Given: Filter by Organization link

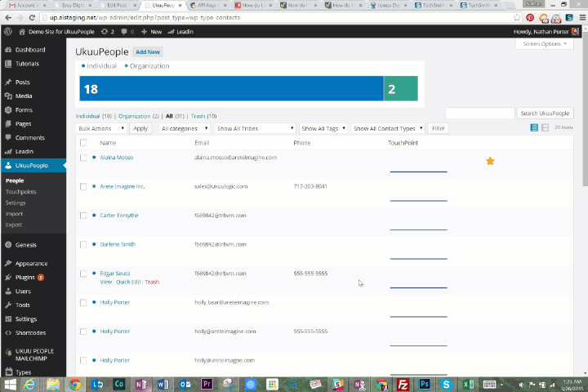Looking at the screenshot, I should tap(134, 116).
